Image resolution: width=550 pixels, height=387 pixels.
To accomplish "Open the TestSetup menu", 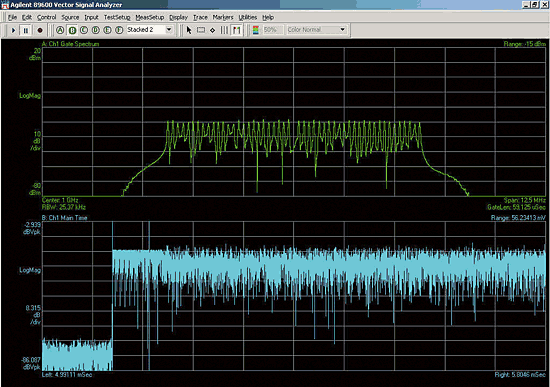I will [117, 17].
